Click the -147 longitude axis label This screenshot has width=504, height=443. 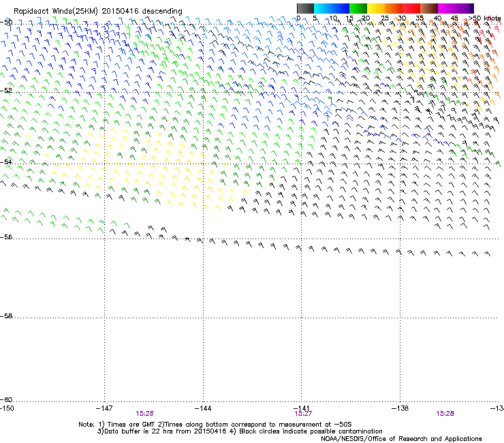(104, 408)
